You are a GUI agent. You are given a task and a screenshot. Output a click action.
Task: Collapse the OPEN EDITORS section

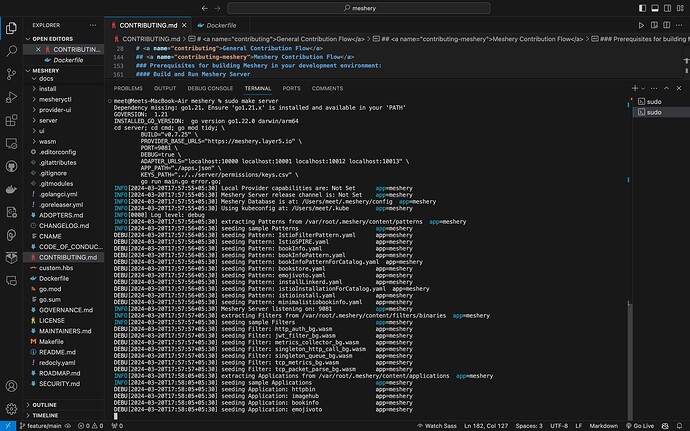[64, 39]
